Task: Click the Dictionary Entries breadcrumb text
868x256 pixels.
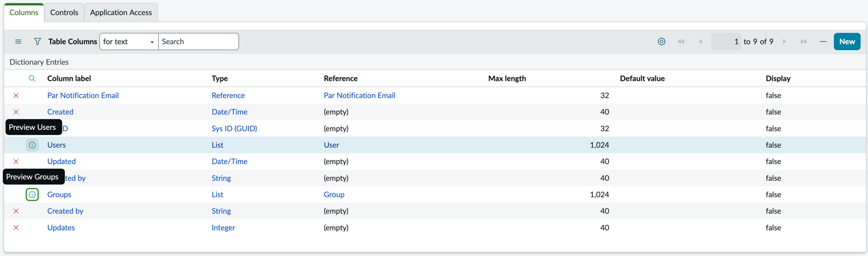Action: (39, 62)
